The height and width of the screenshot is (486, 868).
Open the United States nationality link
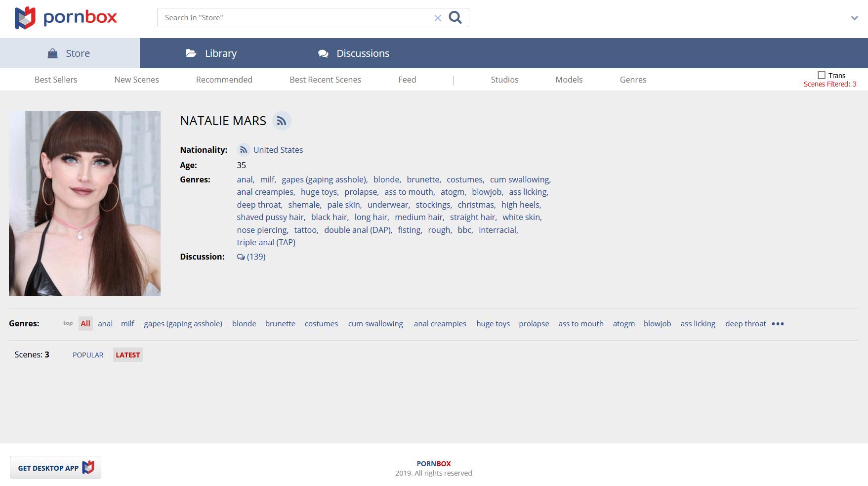(278, 150)
